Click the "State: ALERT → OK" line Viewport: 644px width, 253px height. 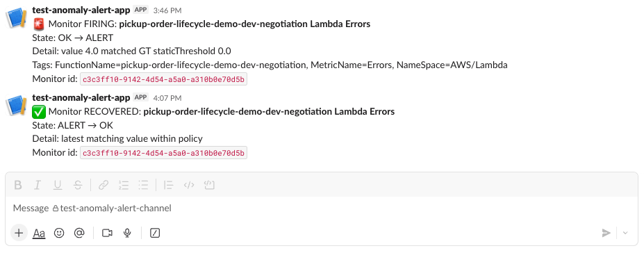pyautogui.click(x=73, y=125)
